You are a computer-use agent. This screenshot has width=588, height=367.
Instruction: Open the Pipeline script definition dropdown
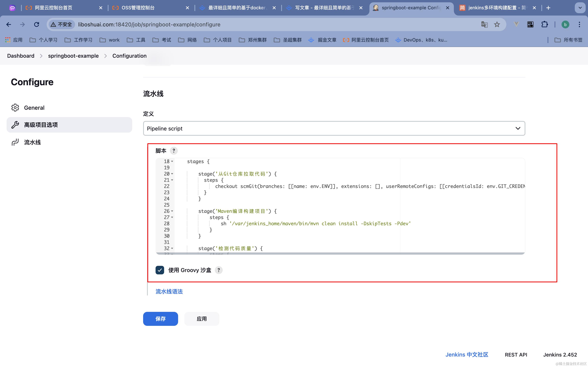(334, 128)
